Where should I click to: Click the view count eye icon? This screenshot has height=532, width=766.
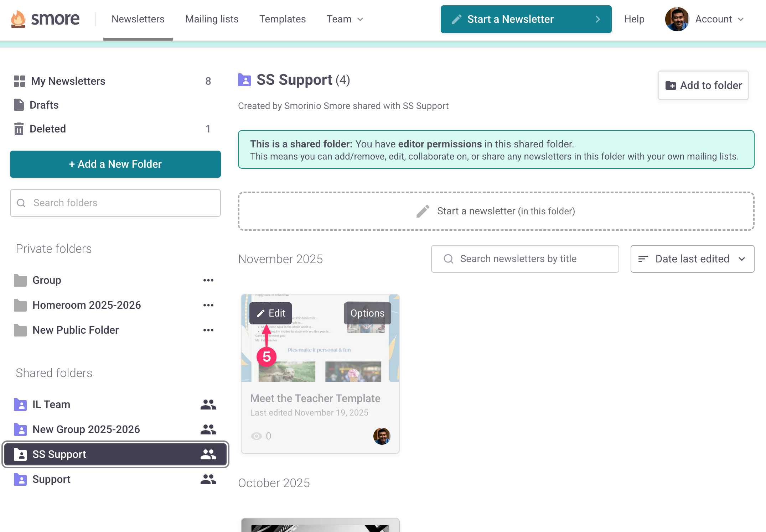coord(256,436)
